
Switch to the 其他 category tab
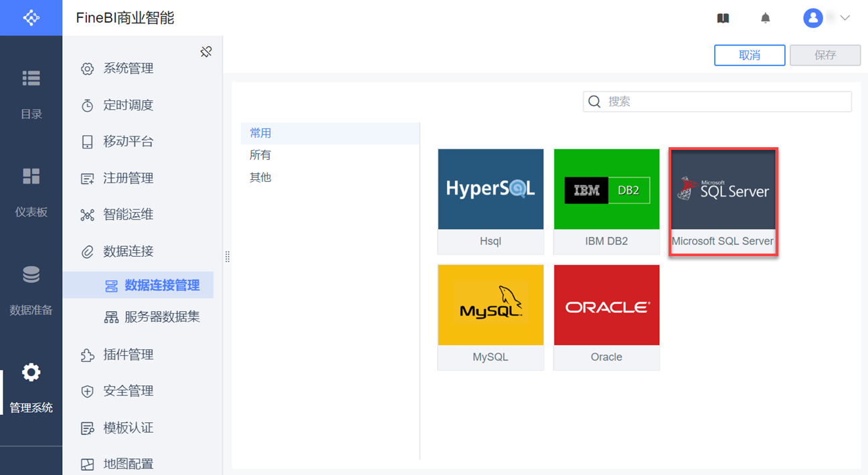tap(260, 177)
